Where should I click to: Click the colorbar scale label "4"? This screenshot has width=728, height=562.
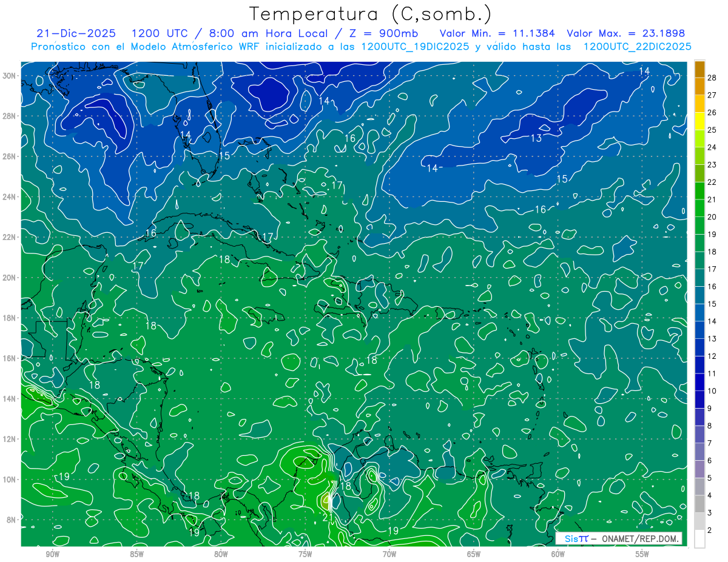[x=710, y=495]
